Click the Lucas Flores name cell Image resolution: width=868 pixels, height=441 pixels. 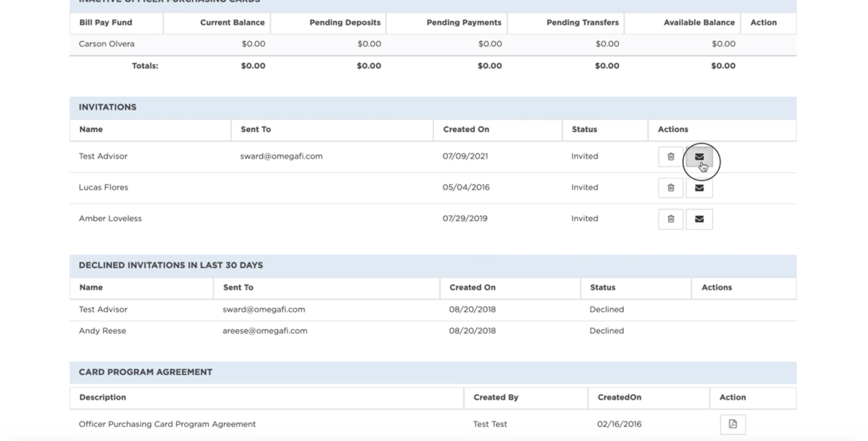pyautogui.click(x=104, y=188)
